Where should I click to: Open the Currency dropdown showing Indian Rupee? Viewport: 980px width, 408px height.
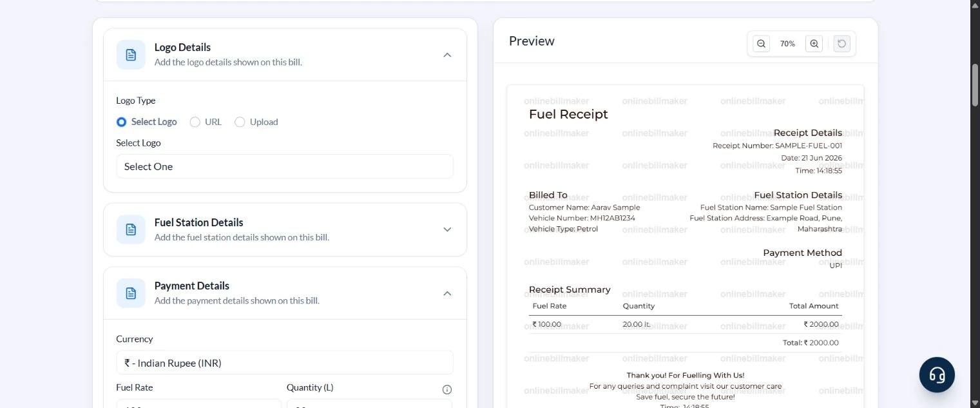point(285,363)
